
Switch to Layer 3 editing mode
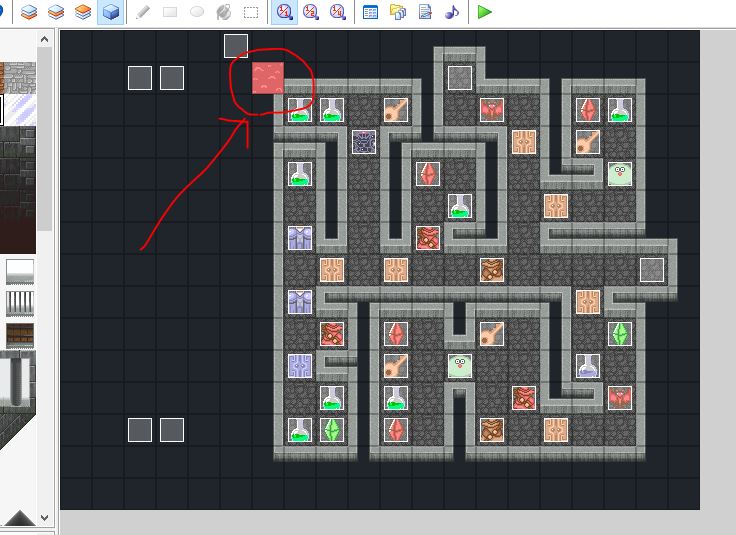(x=84, y=12)
